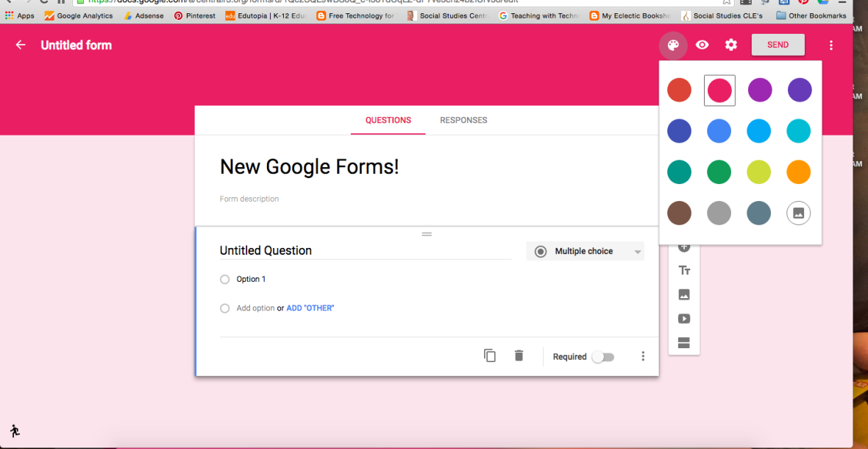Grab the drag handle above the question
868x449 pixels.
(427, 234)
